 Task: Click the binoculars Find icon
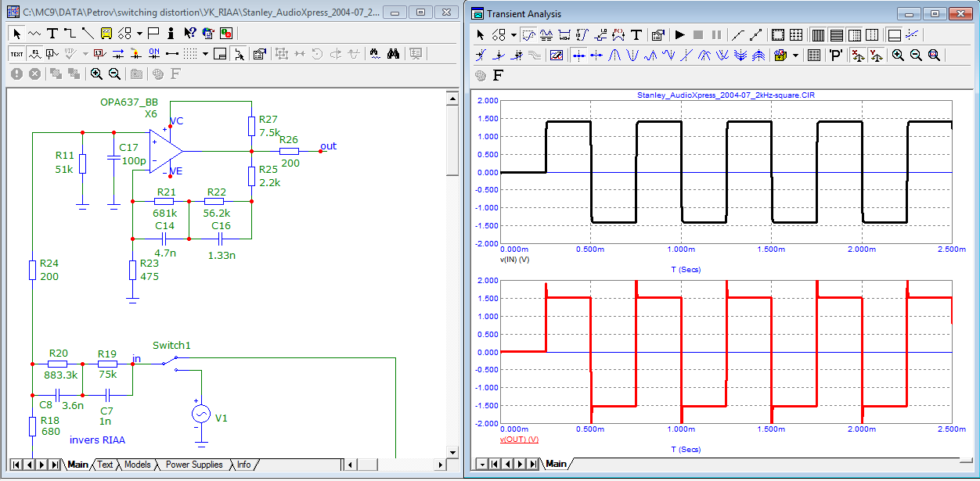click(394, 53)
